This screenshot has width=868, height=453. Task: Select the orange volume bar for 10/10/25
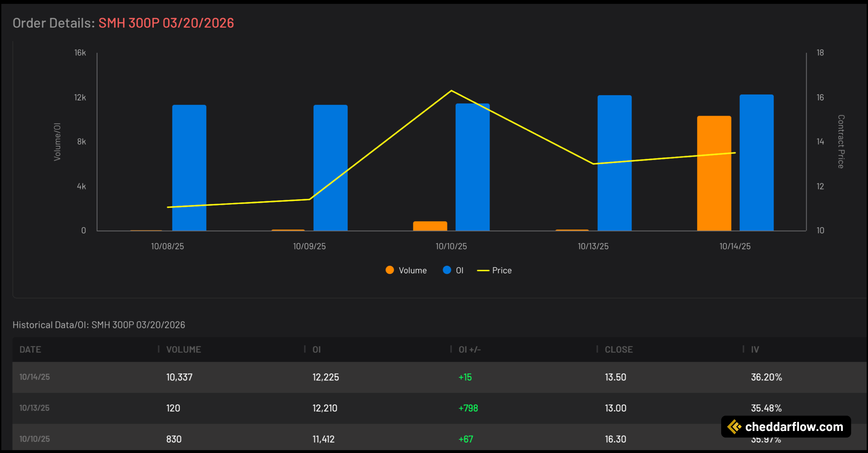pyautogui.click(x=430, y=226)
